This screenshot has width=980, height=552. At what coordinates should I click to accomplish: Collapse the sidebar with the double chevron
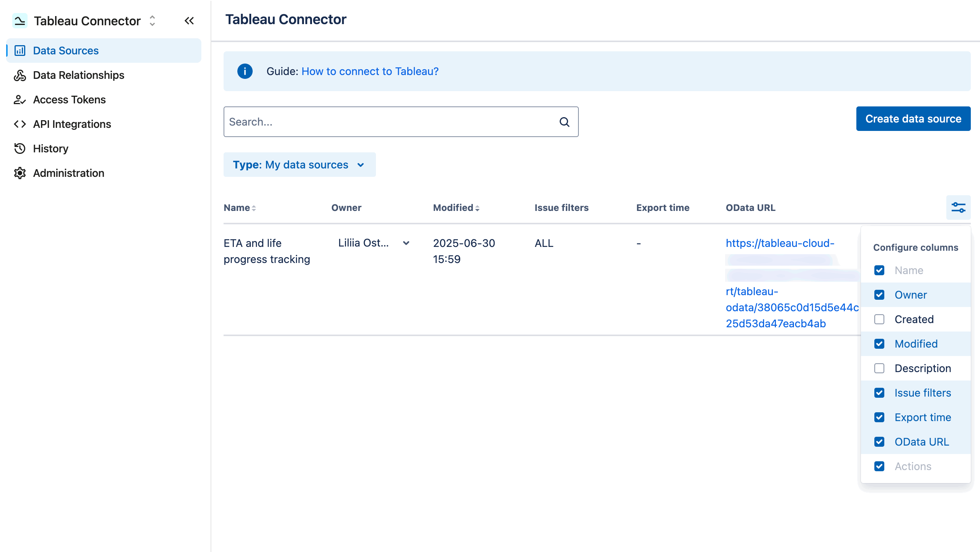tap(189, 21)
